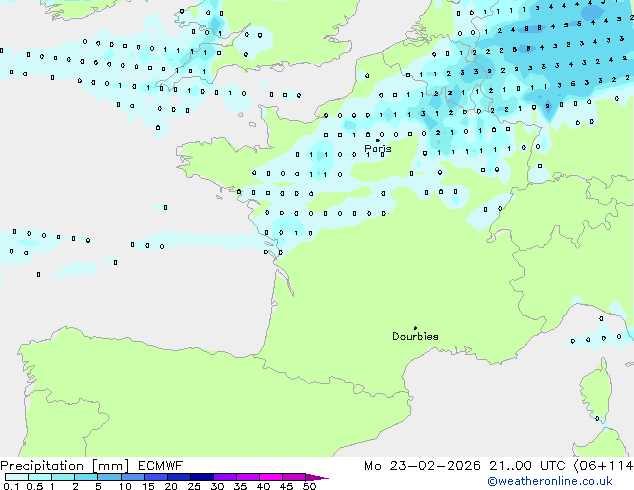Click the 0.5–1 mm legend swatch

click(x=40, y=477)
